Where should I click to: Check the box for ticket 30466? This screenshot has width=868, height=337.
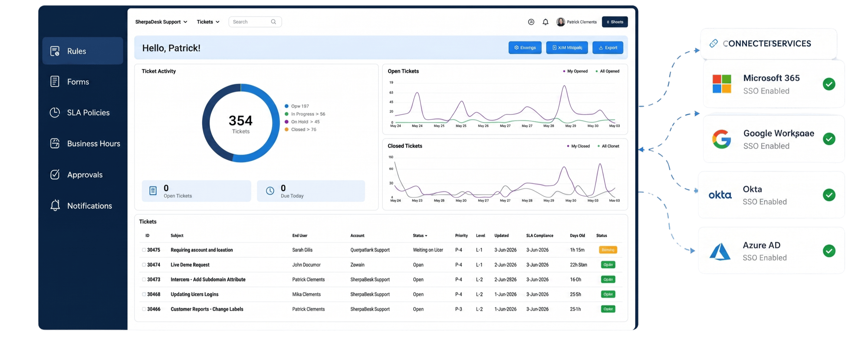tap(144, 309)
